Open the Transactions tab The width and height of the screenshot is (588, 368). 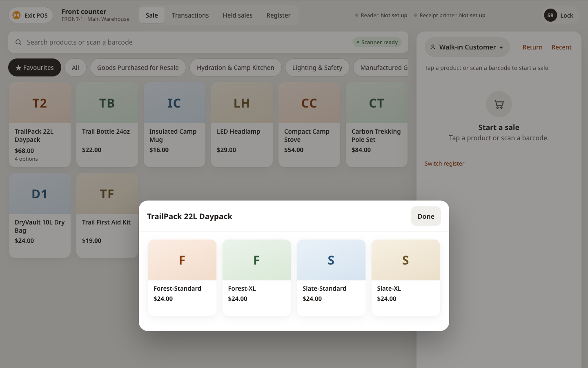pyautogui.click(x=190, y=15)
